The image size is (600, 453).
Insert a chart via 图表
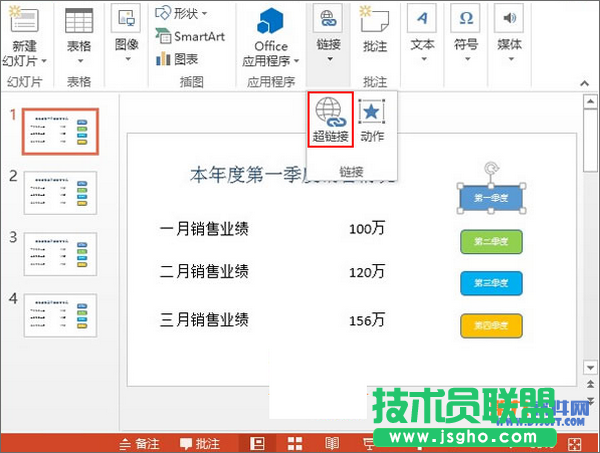tap(177, 59)
